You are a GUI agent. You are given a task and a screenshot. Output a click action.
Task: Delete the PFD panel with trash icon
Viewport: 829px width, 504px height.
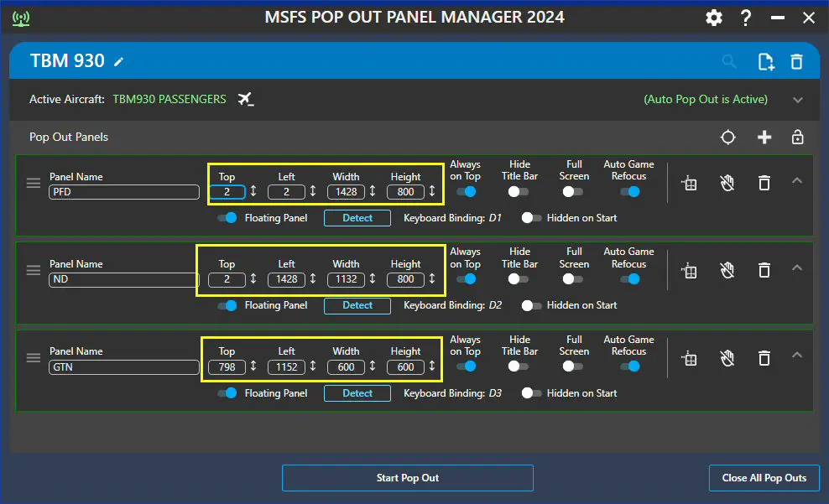tap(764, 184)
